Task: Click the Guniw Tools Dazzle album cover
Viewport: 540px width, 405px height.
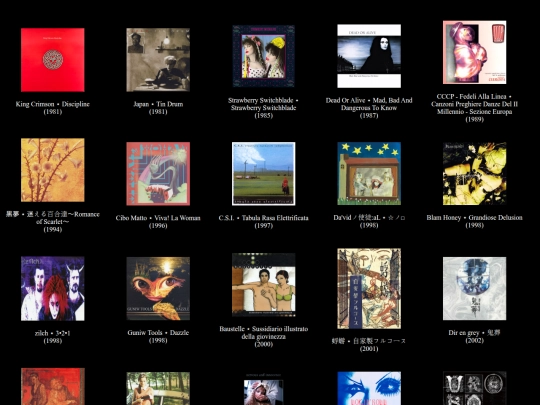Action: [158, 289]
